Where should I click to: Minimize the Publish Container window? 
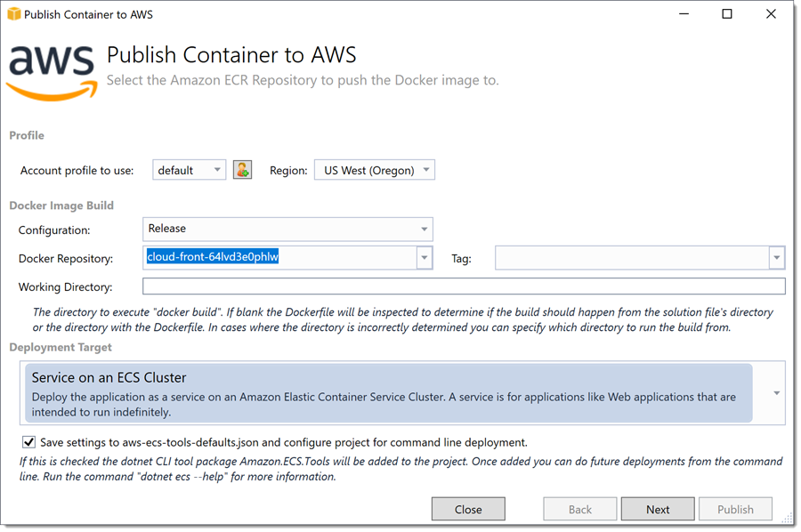684,13
